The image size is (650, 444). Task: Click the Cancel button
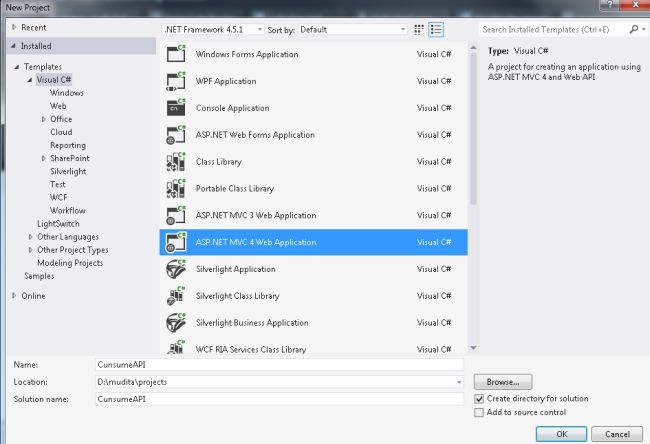pyautogui.click(x=617, y=434)
